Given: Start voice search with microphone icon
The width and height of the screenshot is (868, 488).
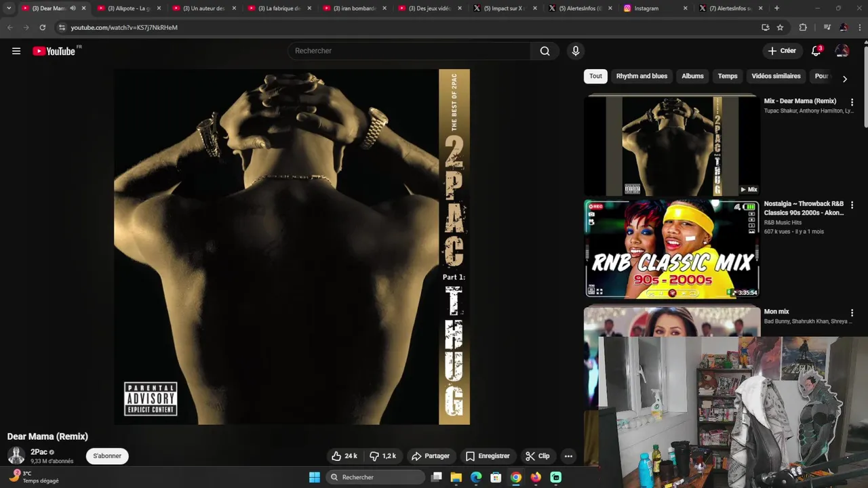Looking at the screenshot, I should click(576, 51).
